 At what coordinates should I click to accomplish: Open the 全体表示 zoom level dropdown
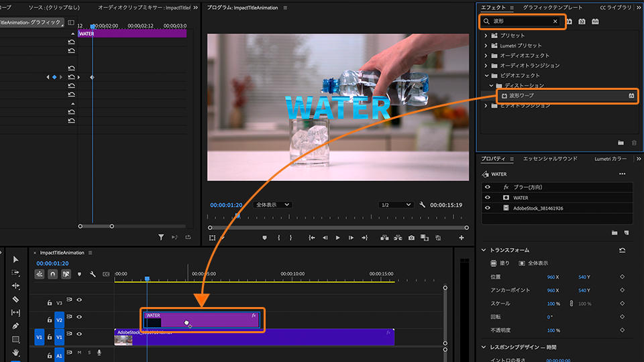coord(273,204)
